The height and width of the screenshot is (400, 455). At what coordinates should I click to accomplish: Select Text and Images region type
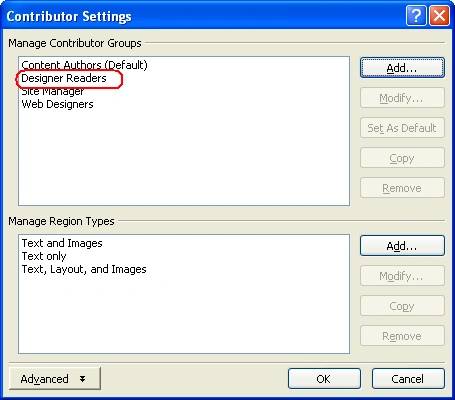tap(62, 243)
